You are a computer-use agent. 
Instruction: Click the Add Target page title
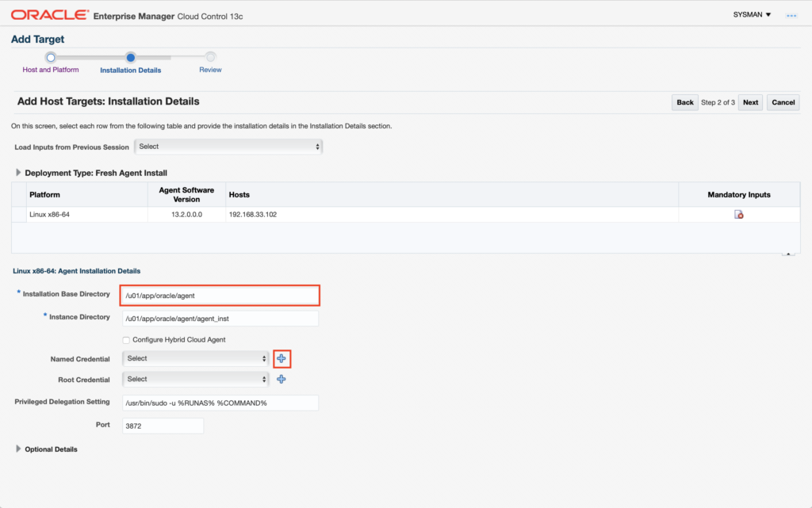tap(38, 40)
